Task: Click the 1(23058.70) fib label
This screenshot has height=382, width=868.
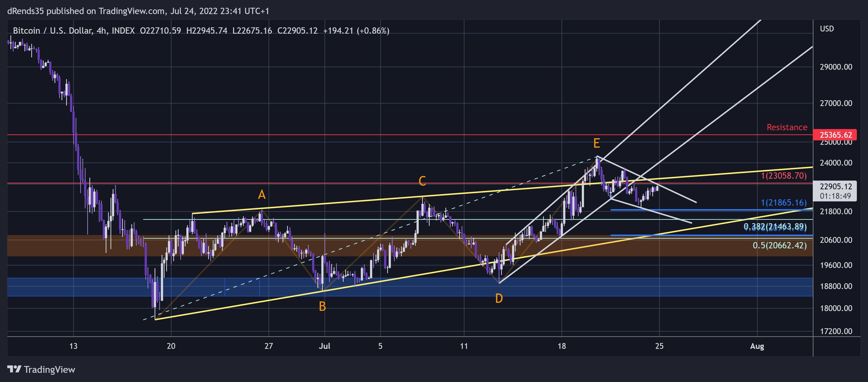Action: click(784, 176)
